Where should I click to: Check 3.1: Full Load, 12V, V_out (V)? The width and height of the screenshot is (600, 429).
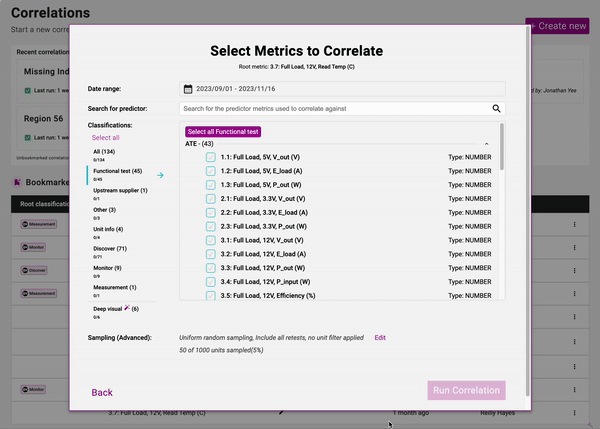click(x=211, y=240)
